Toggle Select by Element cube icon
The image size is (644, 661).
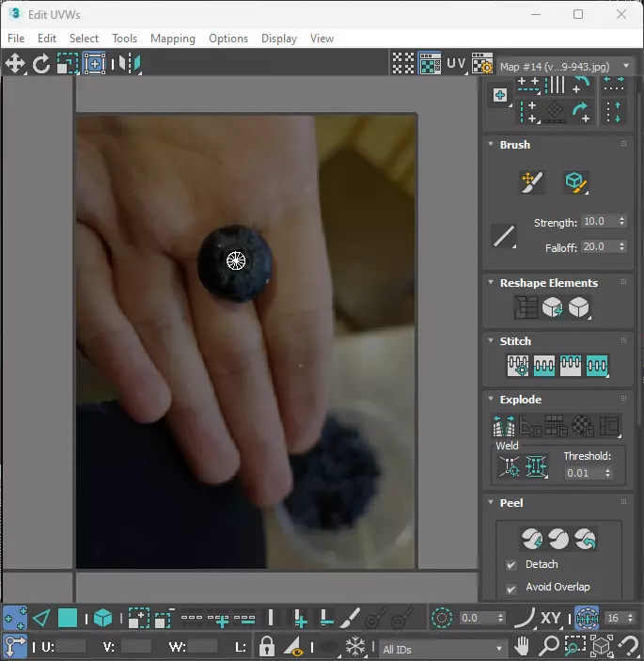[x=102, y=619]
